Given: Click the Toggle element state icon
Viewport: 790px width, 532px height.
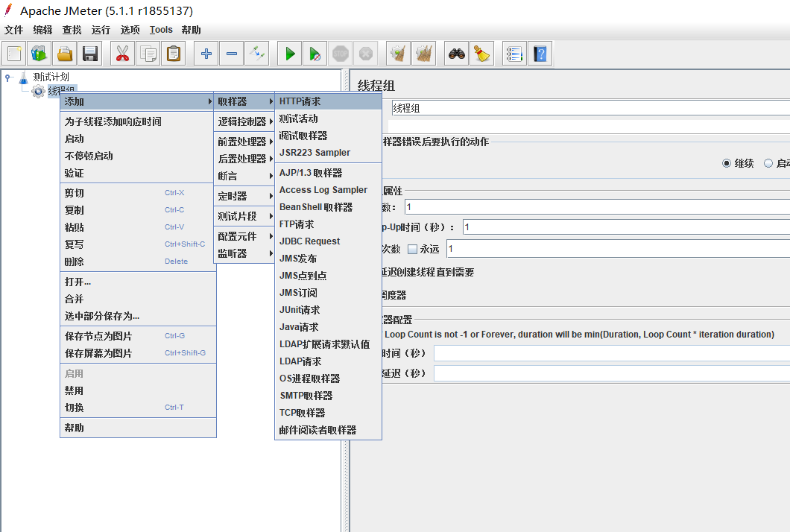Looking at the screenshot, I should point(257,54).
